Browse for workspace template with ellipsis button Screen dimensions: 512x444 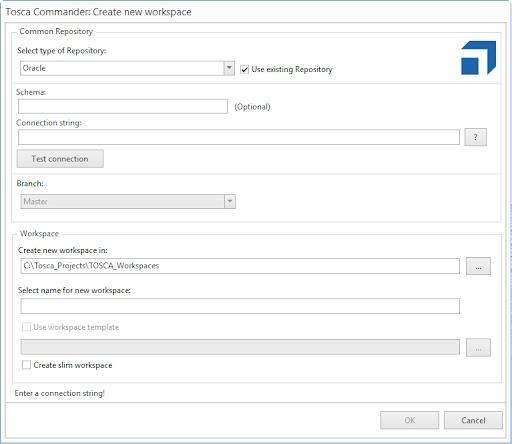[478, 347]
